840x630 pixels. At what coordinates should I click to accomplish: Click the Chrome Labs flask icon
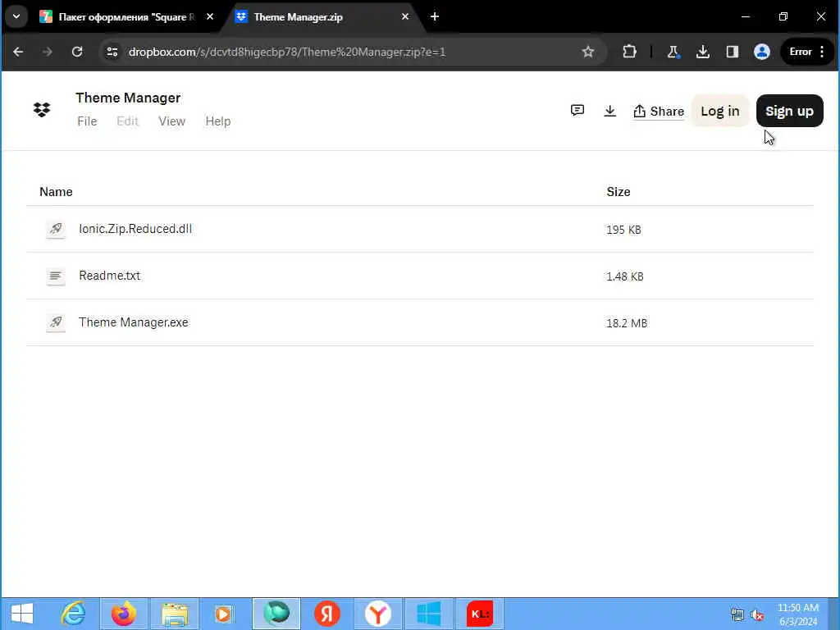[x=673, y=52]
